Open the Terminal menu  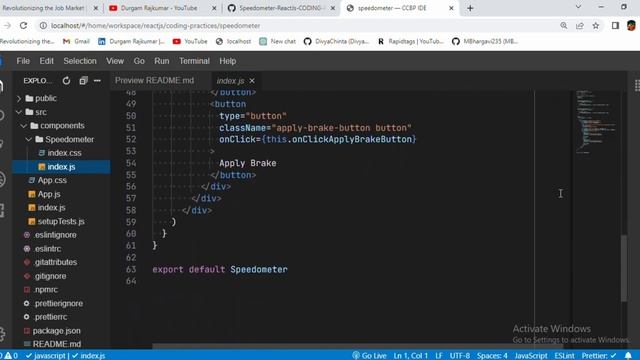click(x=194, y=61)
